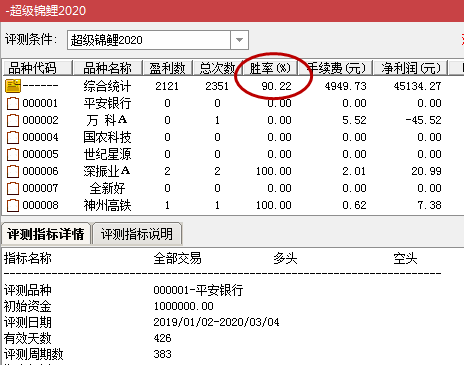Viewport: 464px width, 365px height.
Task: Select the 国农科技 row name
Action: point(107,137)
